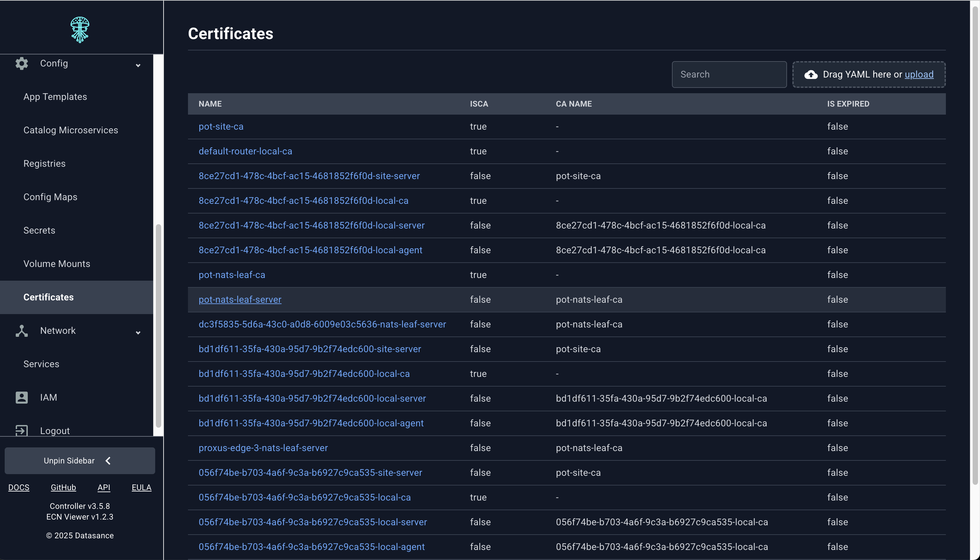This screenshot has width=980, height=560.
Task: Click the cloud upload icon
Action: tap(811, 75)
